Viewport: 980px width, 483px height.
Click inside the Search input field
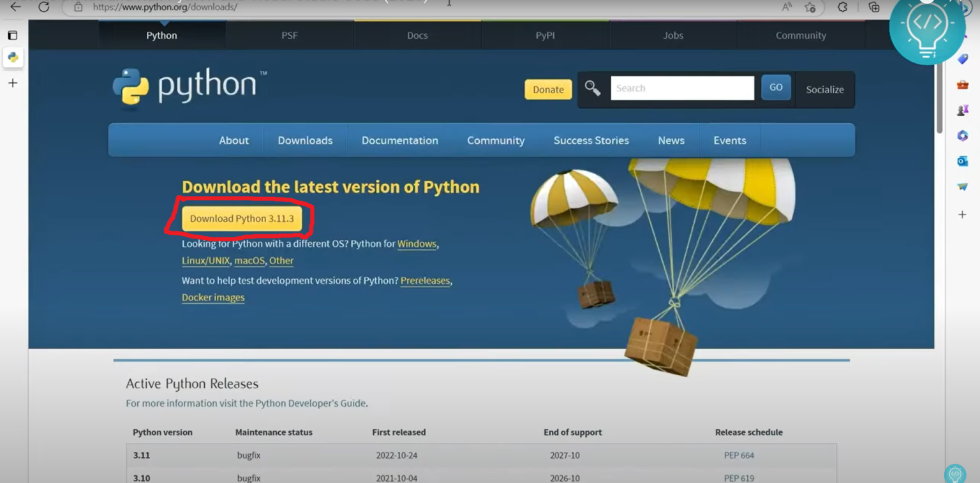682,87
